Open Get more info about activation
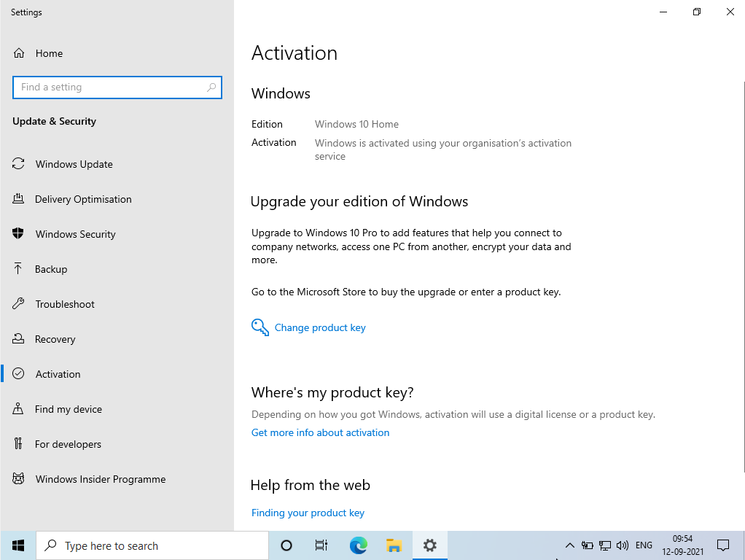 tap(320, 432)
